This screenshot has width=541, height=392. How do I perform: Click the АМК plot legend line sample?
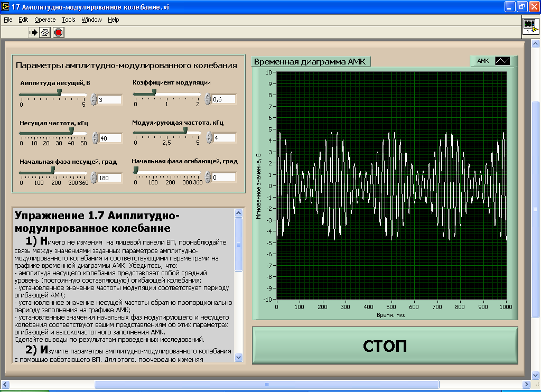pyautogui.click(x=502, y=61)
